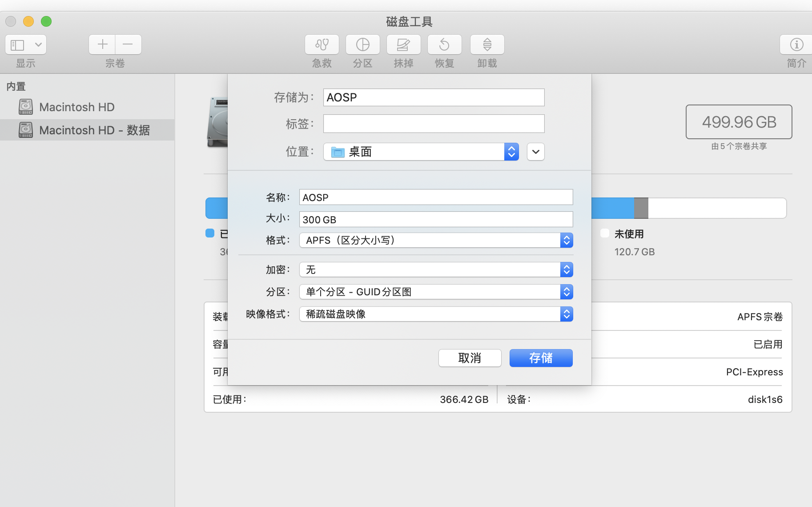Click the 由5个宗卷共享 shared volumes text
Screen dimensions: 812x507
pyautogui.click(x=739, y=146)
